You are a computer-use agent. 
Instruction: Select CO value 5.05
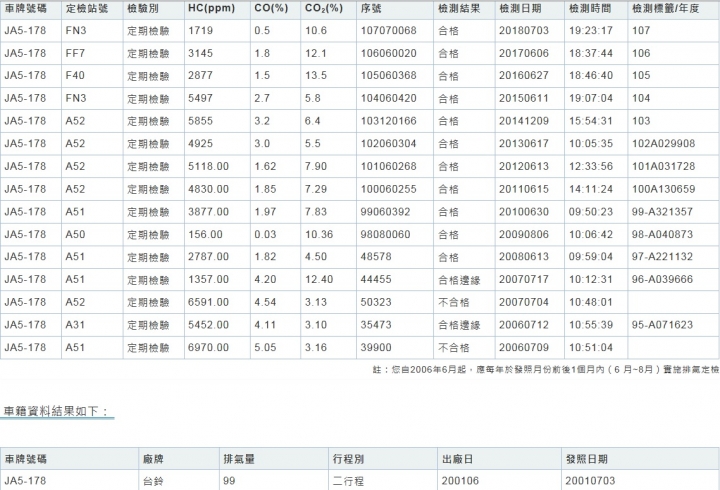(265, 347)
